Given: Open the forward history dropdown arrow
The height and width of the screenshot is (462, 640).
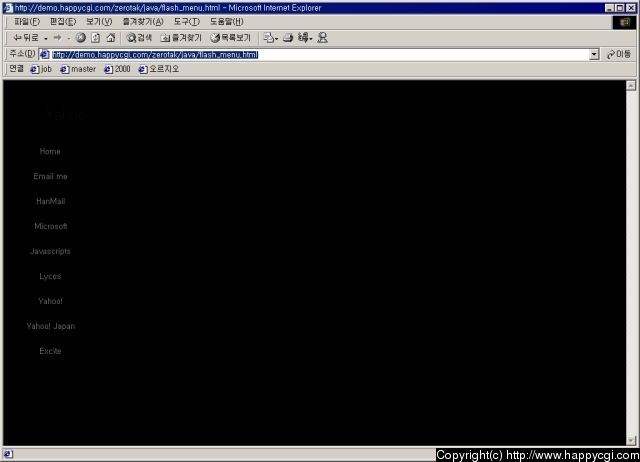Looking at the screenshot, I should 69,38.
